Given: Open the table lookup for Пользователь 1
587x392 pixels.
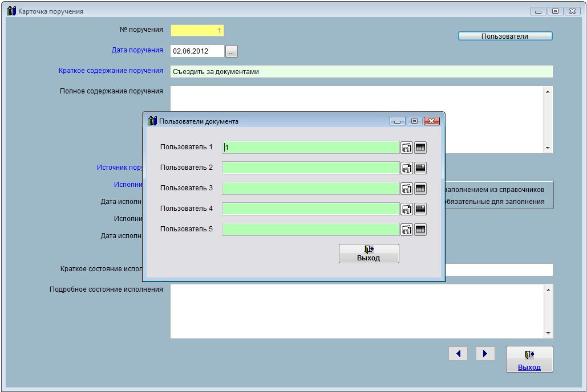Looking at the screenshot, I should point(420,148).
